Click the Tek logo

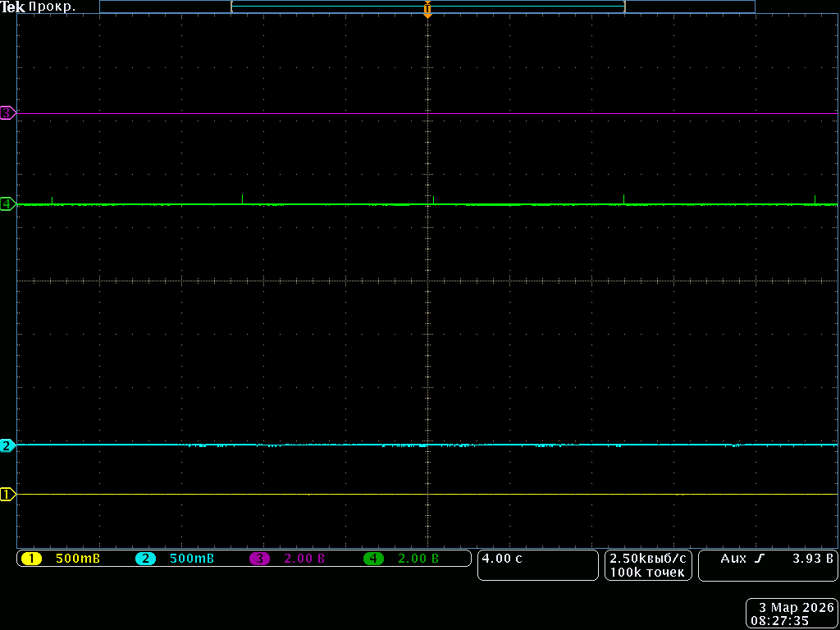coord(12,7)
